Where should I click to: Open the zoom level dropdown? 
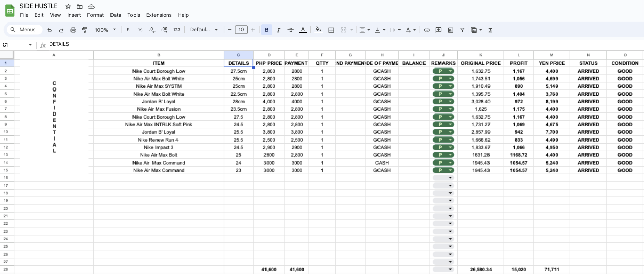[105, 30]
